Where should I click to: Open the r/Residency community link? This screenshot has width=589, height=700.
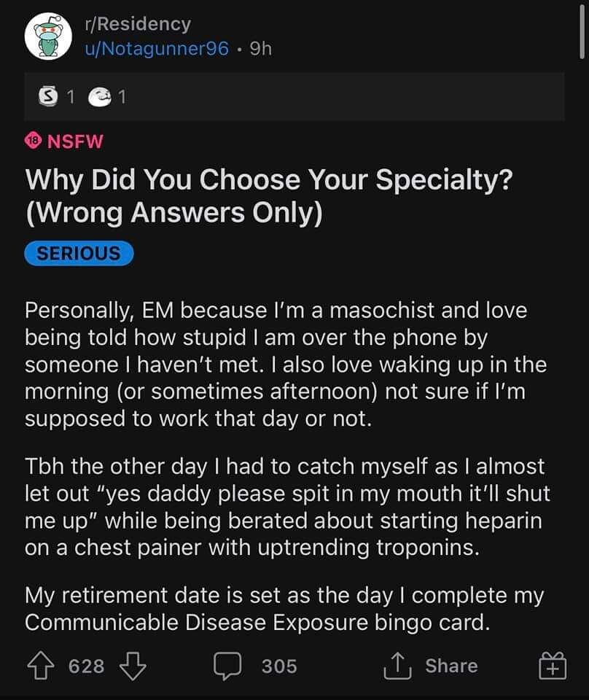coord(138,23)
